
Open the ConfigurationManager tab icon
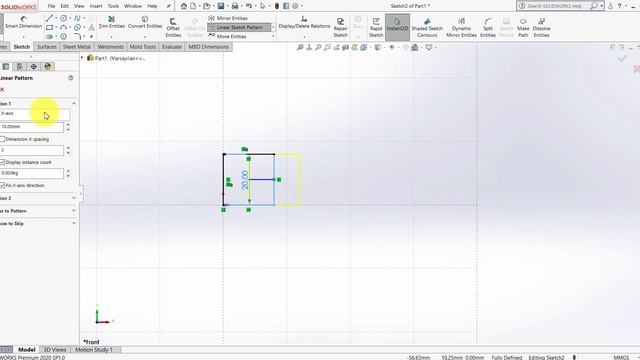[20, 67]
